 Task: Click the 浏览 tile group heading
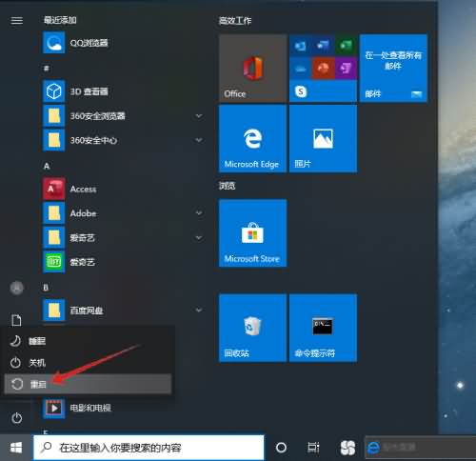(227, 186)
